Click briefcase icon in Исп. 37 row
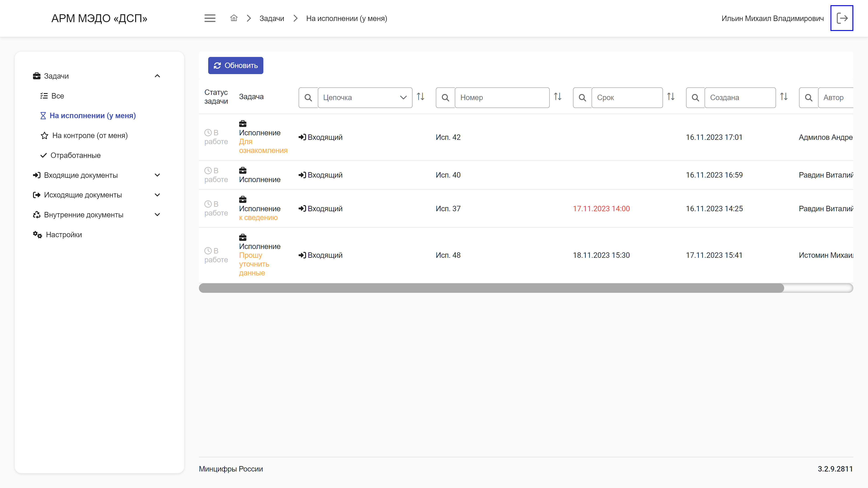 click(x=243, y=199)
